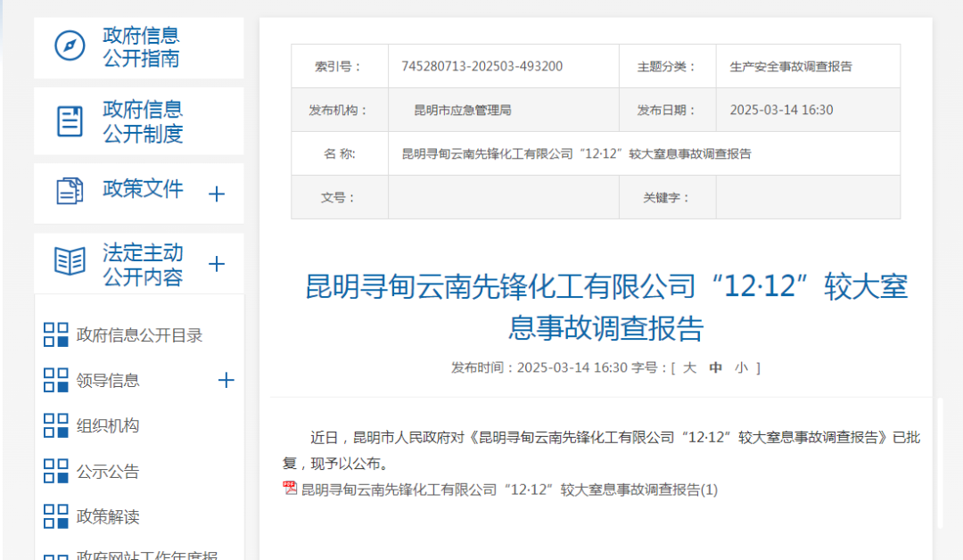
Task: Open the 政府信息公开指南 menu item
Action: click(x=141, y=47)
